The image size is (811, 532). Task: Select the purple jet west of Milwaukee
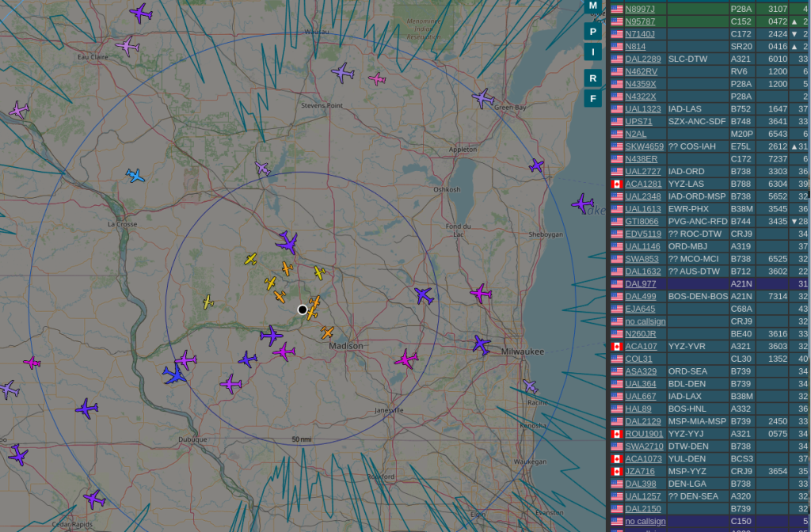482,345
